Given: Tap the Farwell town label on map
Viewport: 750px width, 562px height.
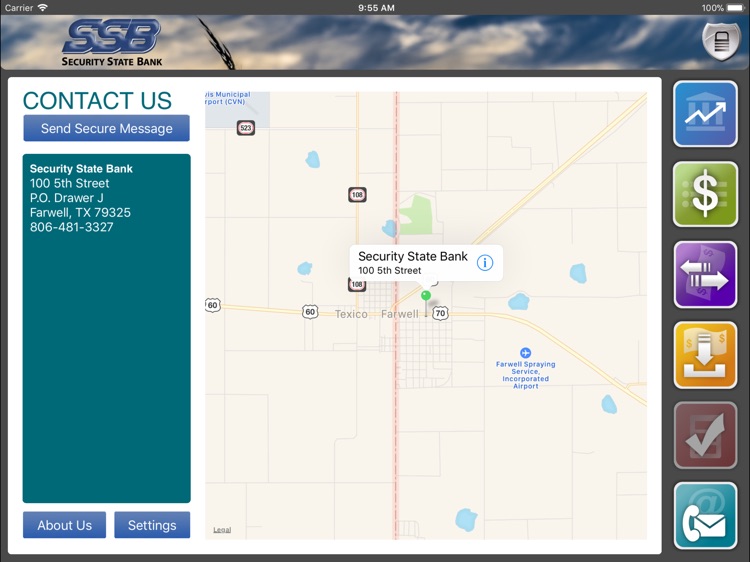Looking at the screenshot, I should click(399, 314).
